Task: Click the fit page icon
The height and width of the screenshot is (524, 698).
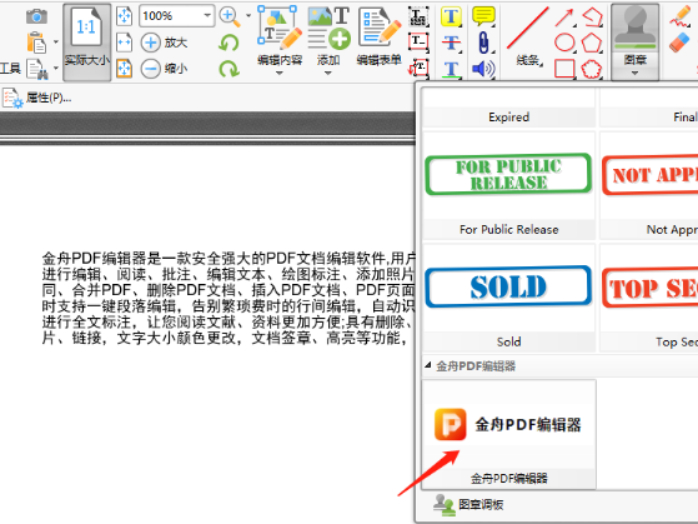Action: [x=124, y=16]
